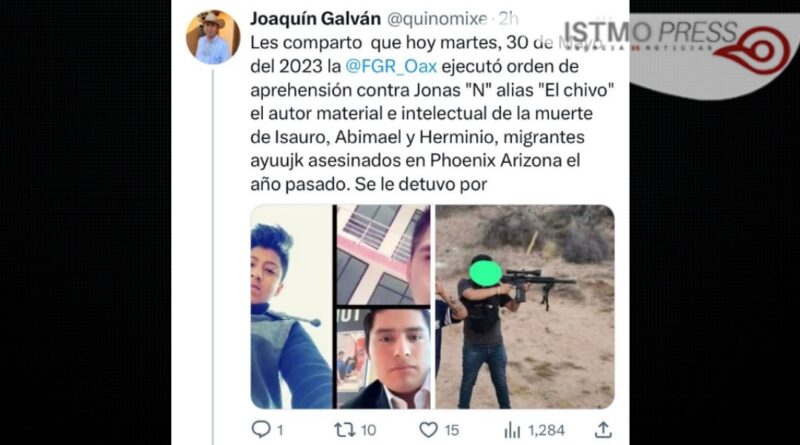Open the view analytics bar chart icon

pos(512,430)
